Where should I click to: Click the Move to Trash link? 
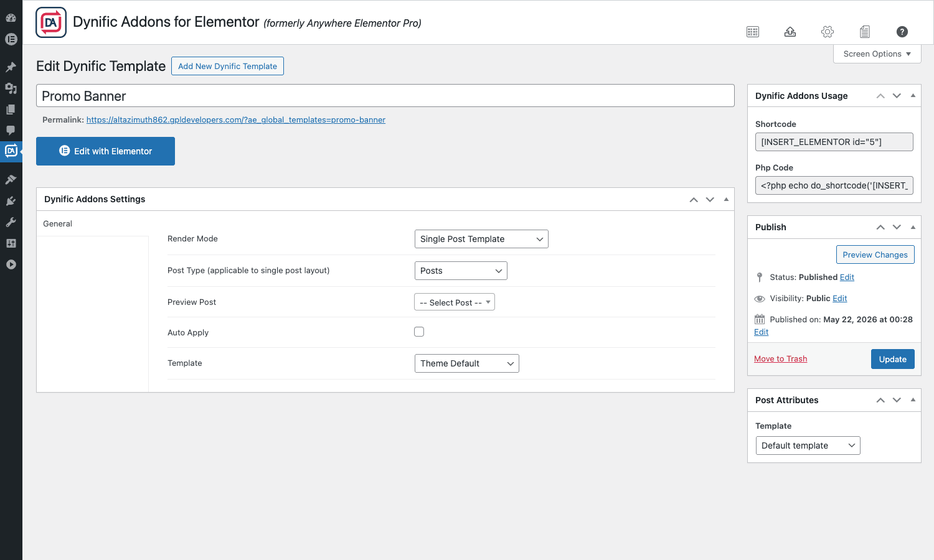tap(780, 359)
